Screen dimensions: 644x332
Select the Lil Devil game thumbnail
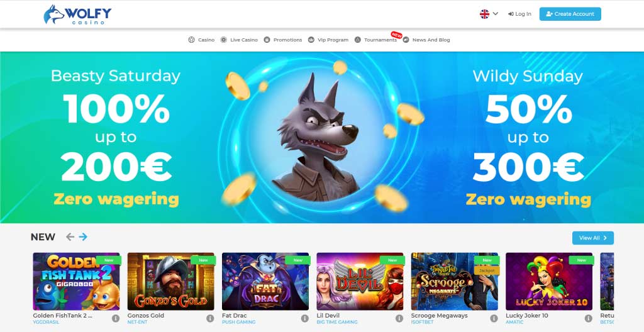click(x=360, y=282)
